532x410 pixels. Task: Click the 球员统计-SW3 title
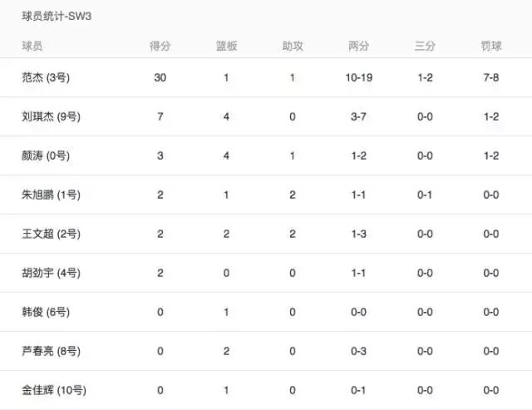pos(57,17)
